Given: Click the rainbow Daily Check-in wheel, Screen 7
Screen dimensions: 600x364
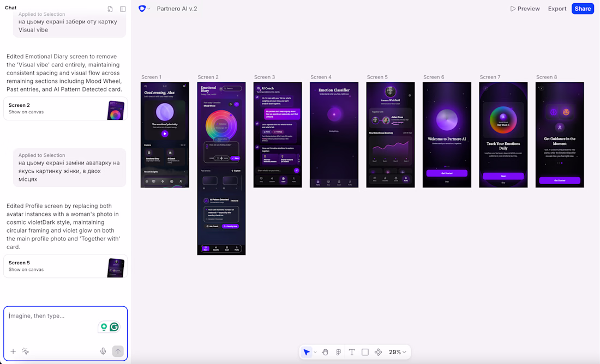Looking at the screenshot, I should tap(503, 120).
